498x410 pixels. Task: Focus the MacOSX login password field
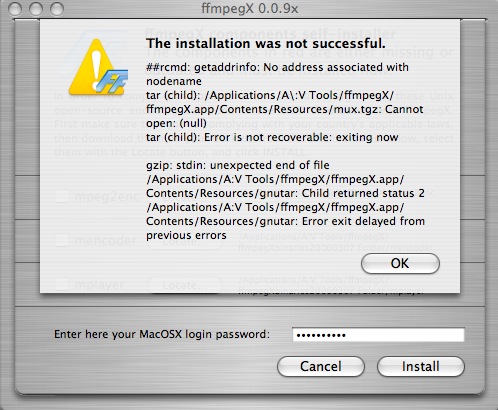click(x=378, y=335)
